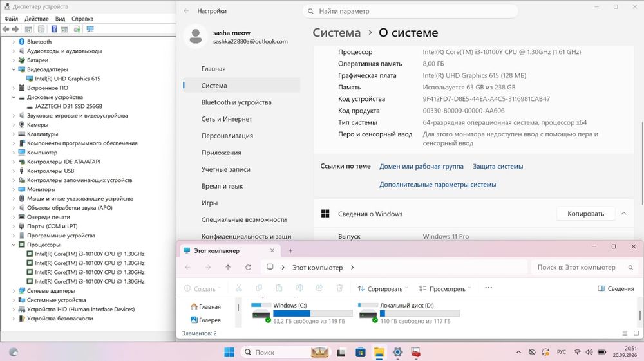
Task: Show hidden tray icons chevron
Action: pos(518,352)
